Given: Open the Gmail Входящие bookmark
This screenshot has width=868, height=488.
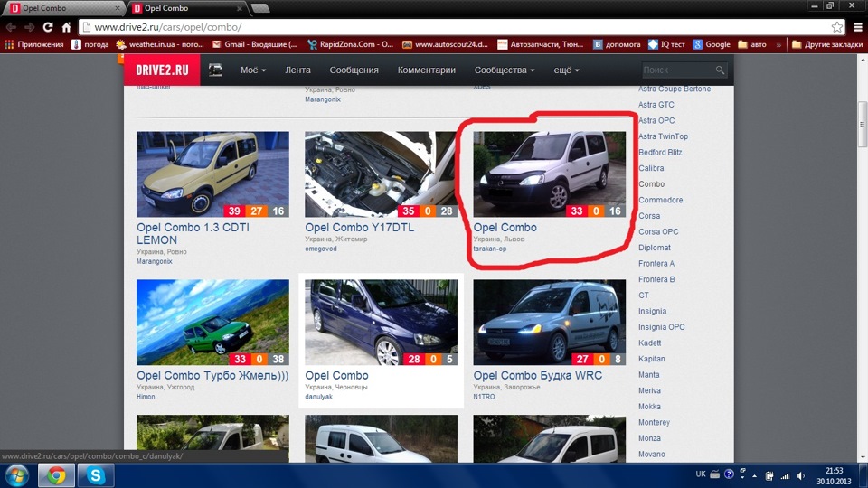Looking at the screenshot, I should [x=255, y=44].
